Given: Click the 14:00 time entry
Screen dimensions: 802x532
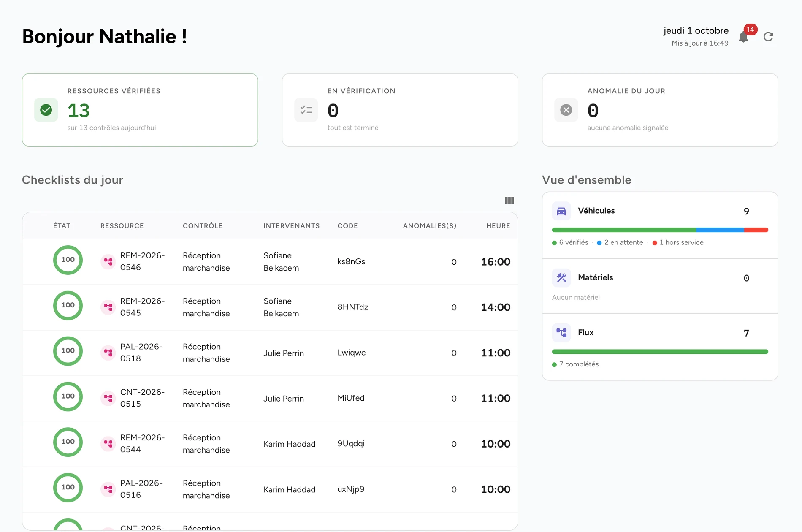Looking at the screenshot, I should point(496,307).
